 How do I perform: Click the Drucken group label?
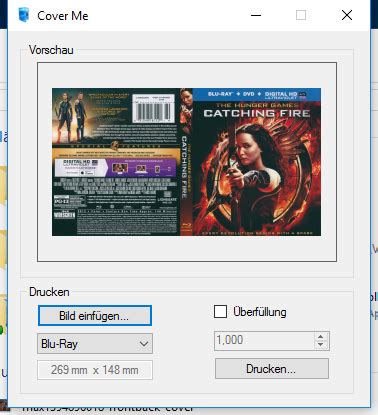tap(49, 292)
